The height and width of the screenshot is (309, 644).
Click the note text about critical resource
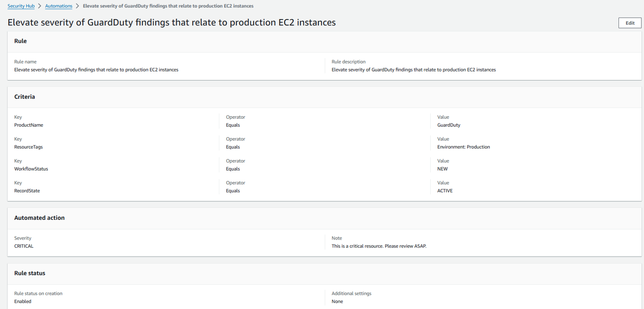coord(379,247)
